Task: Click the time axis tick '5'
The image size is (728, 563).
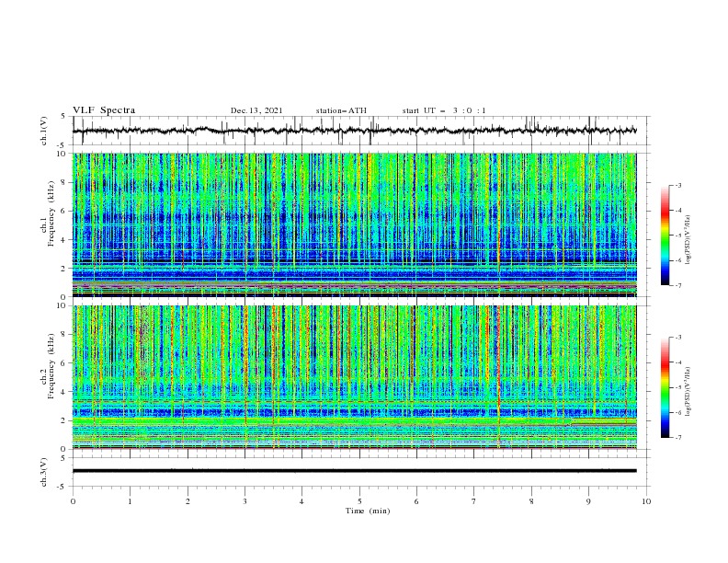Action: (359, 501)
